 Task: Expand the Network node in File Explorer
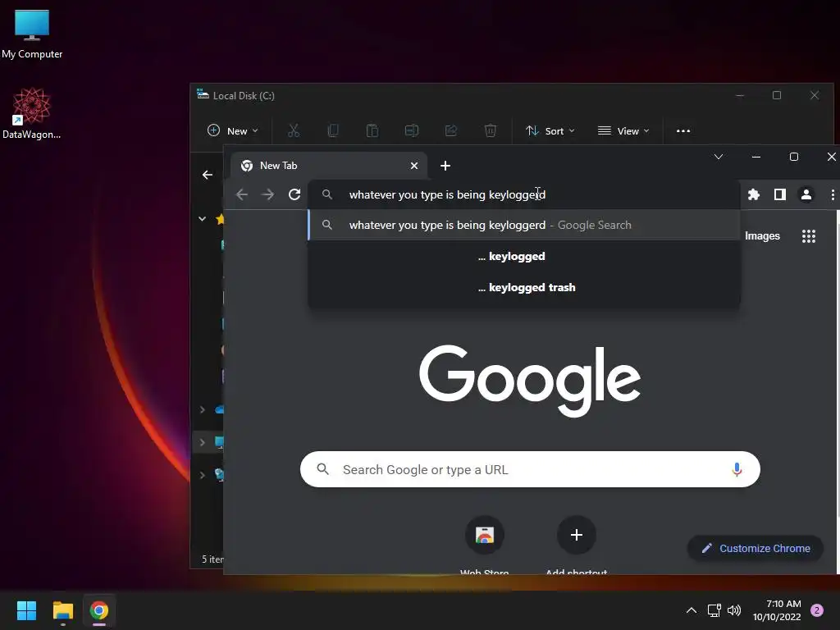click(x=202, y=475)
